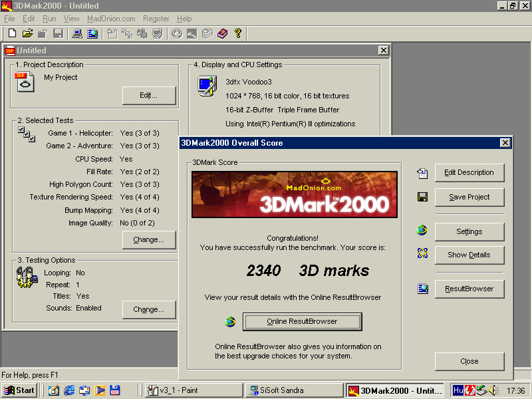Click the Windows Start button
The height and width of the screenshot is (399, 532).
(x=19, y=390)
